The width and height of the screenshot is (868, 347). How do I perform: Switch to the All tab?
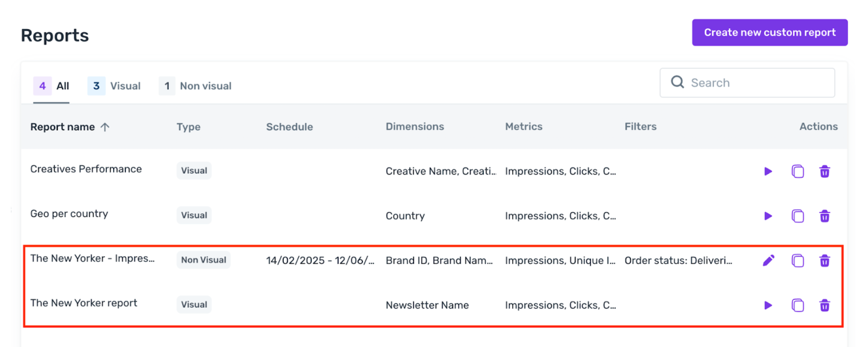(51, 86)
